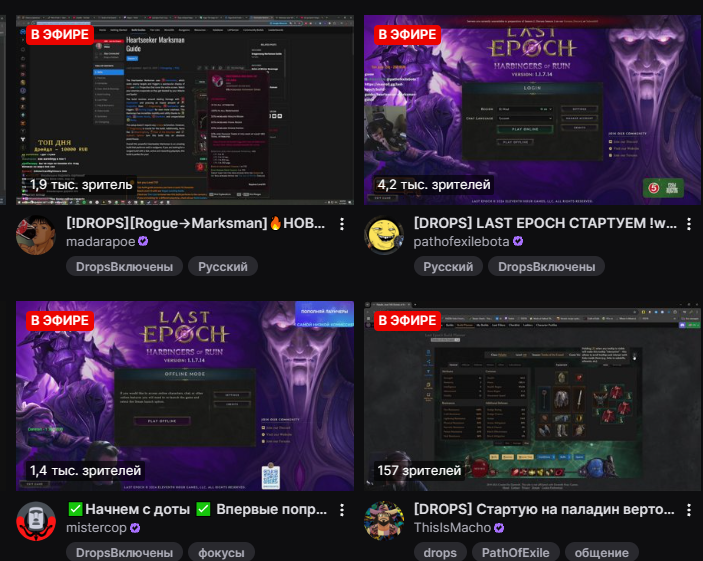The image size is (703, 561).
Task: Select the Русский tag under madarapoe
Action: click(x=223, y=267)
